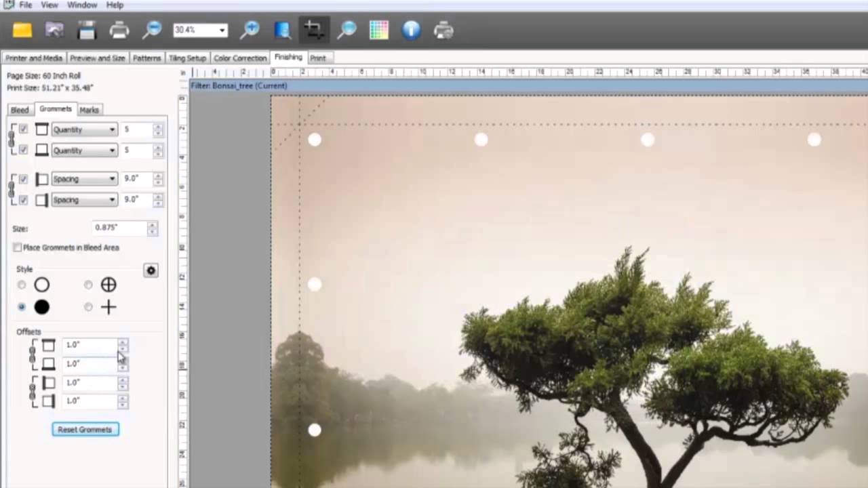Click the stepper for top grommet quantity 5
This screenshot has width=868, height=488.
click(158, 129)
